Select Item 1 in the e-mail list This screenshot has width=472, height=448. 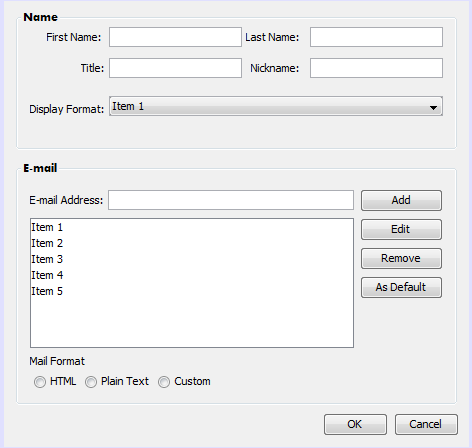[x=192, y=227]
